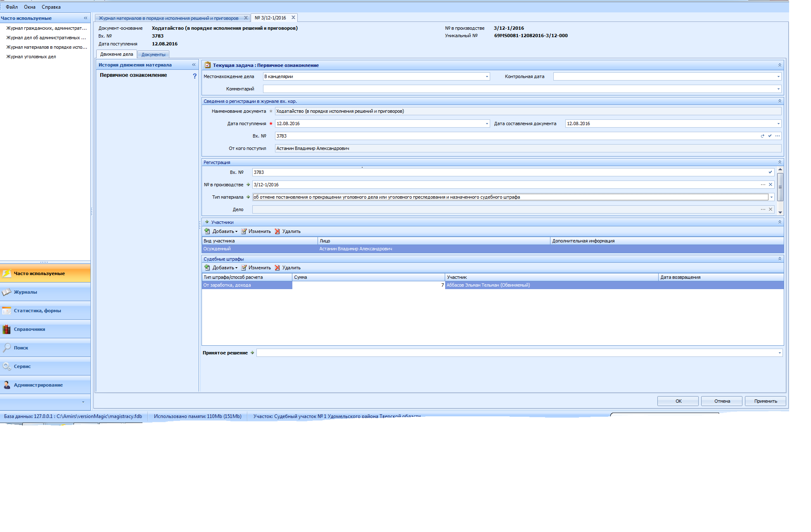
Task: Click the help question mark icon
Action: [x=194, y=76]
